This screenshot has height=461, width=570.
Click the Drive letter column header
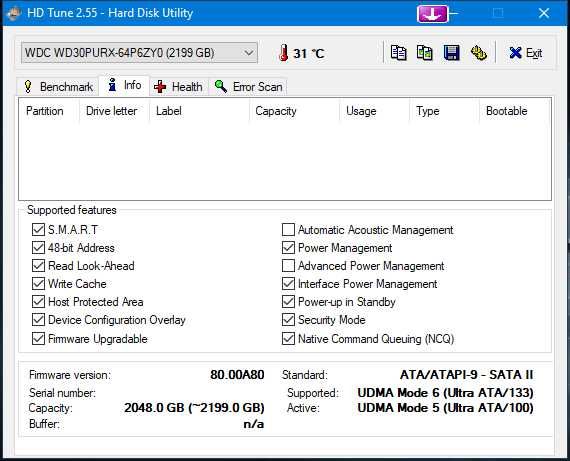click(x=114, y=111)
